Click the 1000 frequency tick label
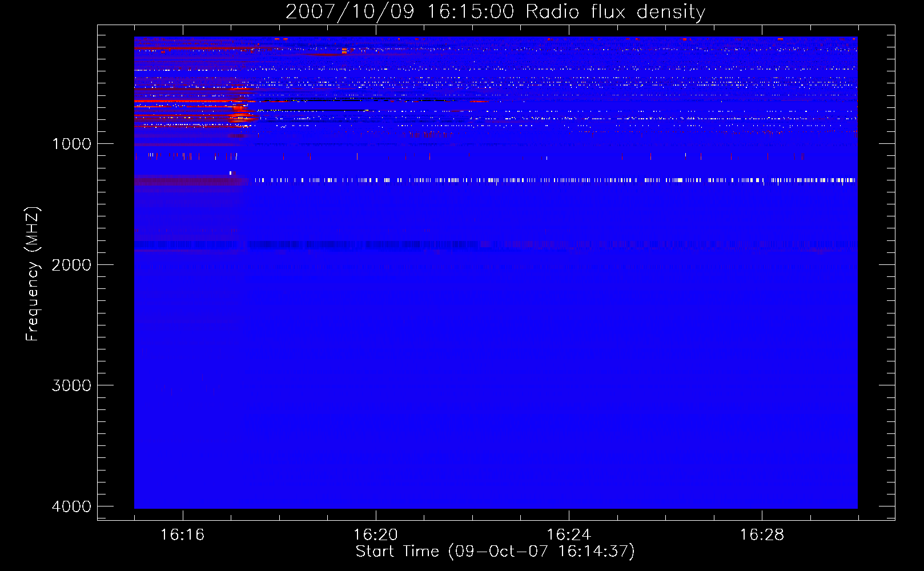The image size is (924, 571). (x=71, y=143)
